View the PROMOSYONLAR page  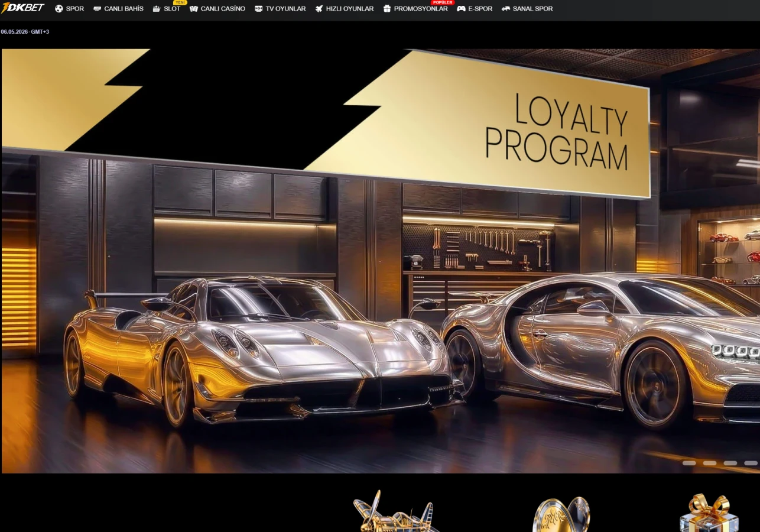[x=415, y=9]
